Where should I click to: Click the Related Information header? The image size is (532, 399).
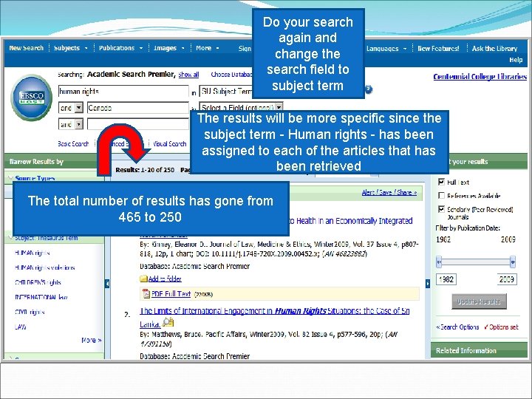[479, 350]
